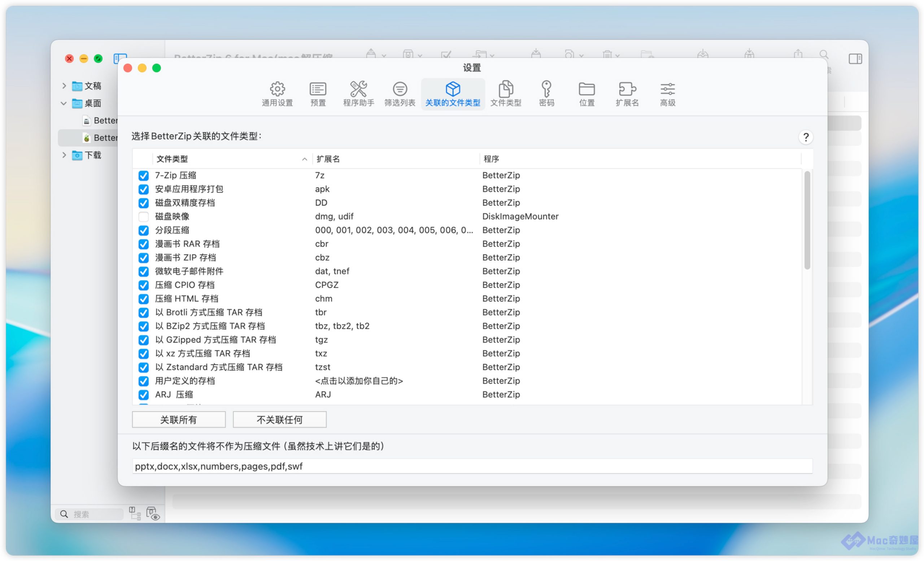Screen dimensions: 924x561
Task: Toggle the right inspector panel in BetterZip window
Action: [855, 58]
